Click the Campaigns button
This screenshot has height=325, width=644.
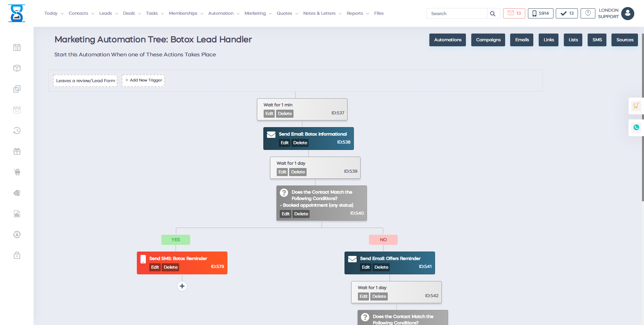pos(488,40)
